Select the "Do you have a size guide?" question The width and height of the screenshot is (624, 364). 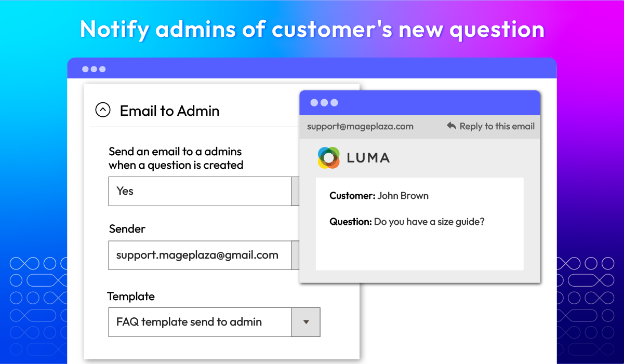[x=429, y=222]
